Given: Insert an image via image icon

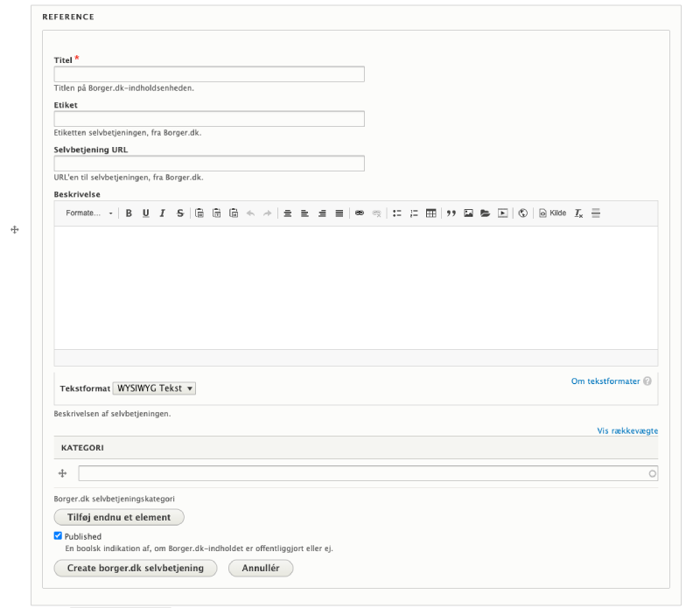Looking at the screenshot, I should coord(468,213).
